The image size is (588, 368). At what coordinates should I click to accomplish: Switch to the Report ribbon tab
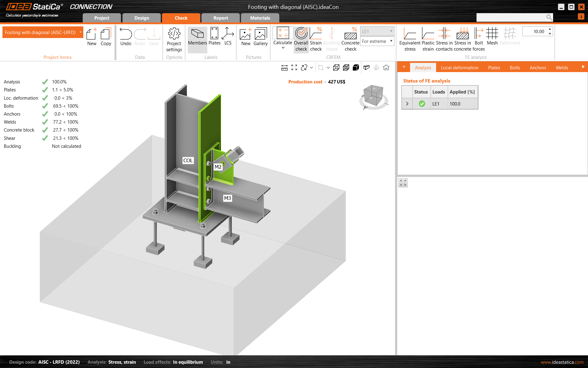(x=220, y=18)
